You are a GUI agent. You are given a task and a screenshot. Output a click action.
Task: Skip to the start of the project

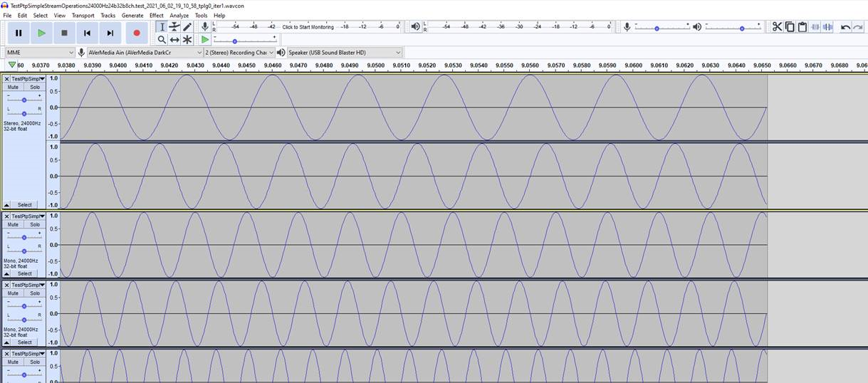tap(87, 33)
